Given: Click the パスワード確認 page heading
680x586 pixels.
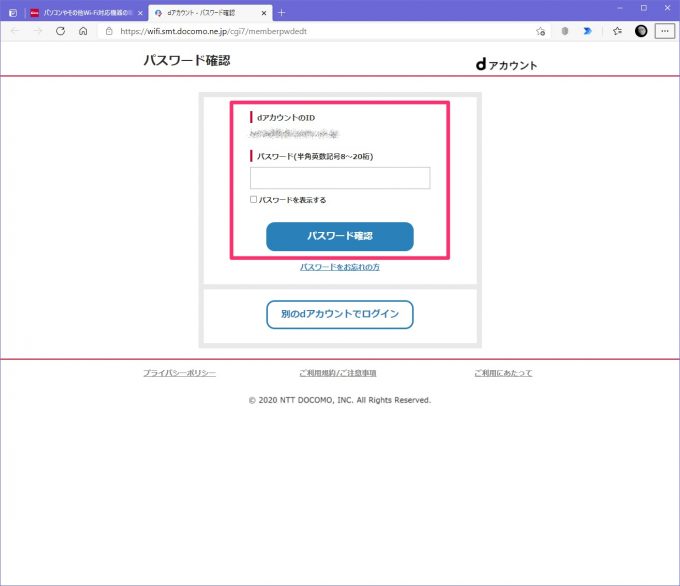Looking at the screenshot, I should [x=187, y=60].
